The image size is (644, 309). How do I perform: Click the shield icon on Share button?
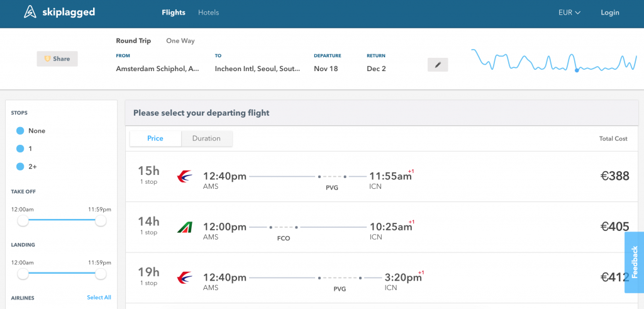pyautogui.click(x=47, y=59)
